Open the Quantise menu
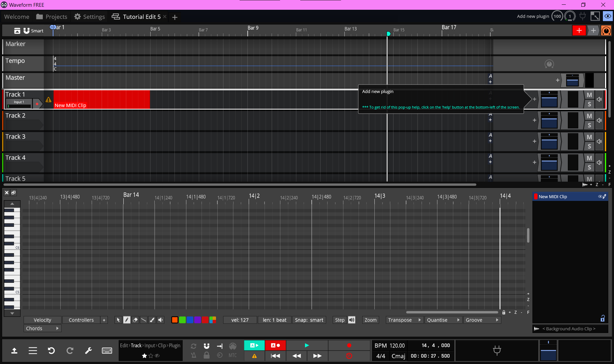This screenshot has height=364, width=614. click(x=443, y=320)
